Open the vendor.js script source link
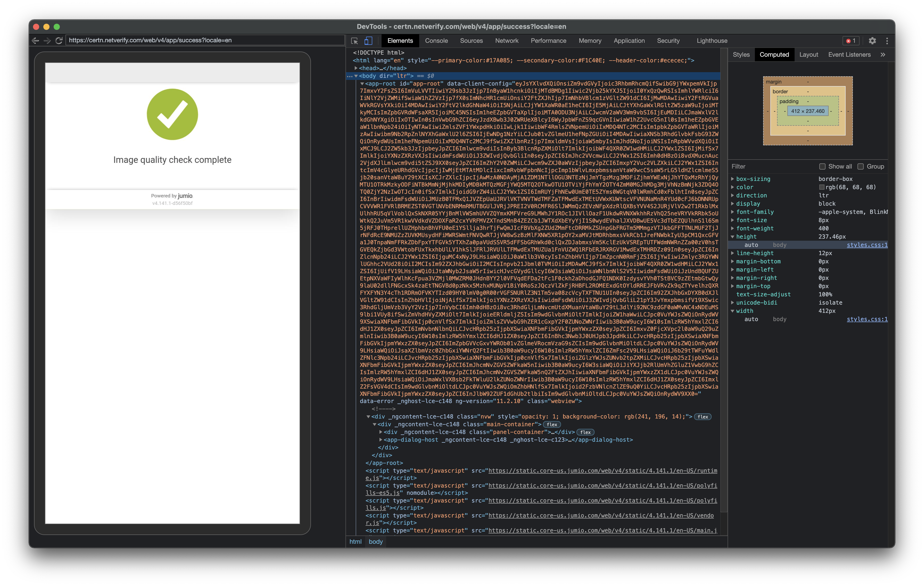The height and width of the screenshot is (586, 924). tap(601, 515)
